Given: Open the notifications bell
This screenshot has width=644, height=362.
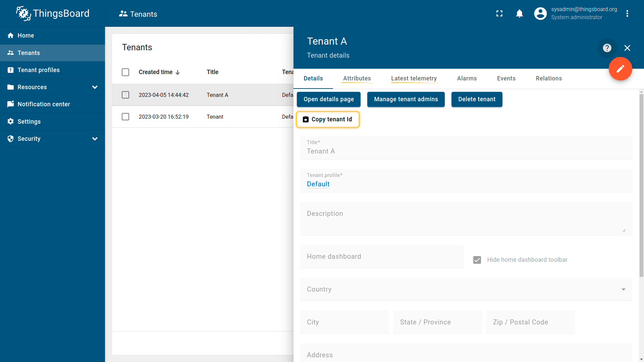Looking at the screenshot, I should pyautogui.click(x=519, y=13).
